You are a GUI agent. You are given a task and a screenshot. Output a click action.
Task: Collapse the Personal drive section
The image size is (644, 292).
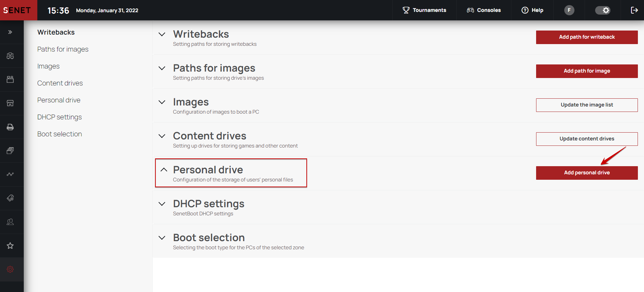pyautogui.click(x=164, y=170)
